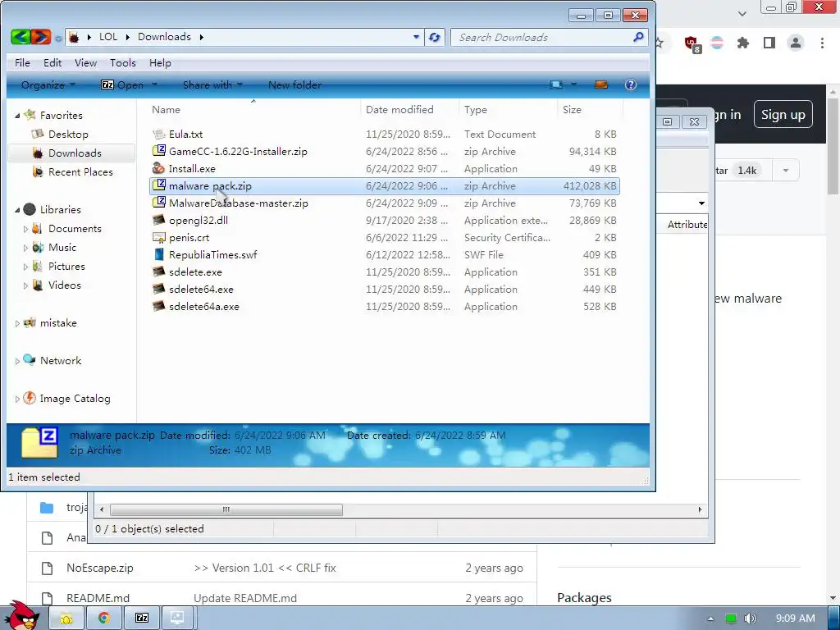
Task: Select Recent Places under Favorites
Action: 80,172
